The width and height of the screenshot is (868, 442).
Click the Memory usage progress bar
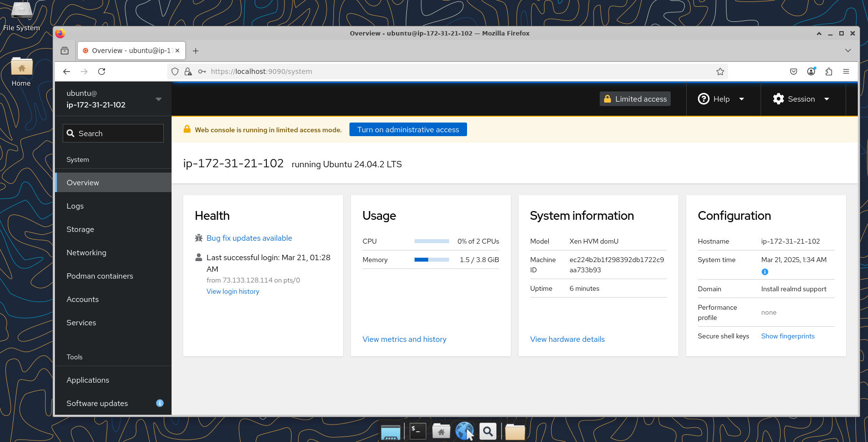pos(432,260)
